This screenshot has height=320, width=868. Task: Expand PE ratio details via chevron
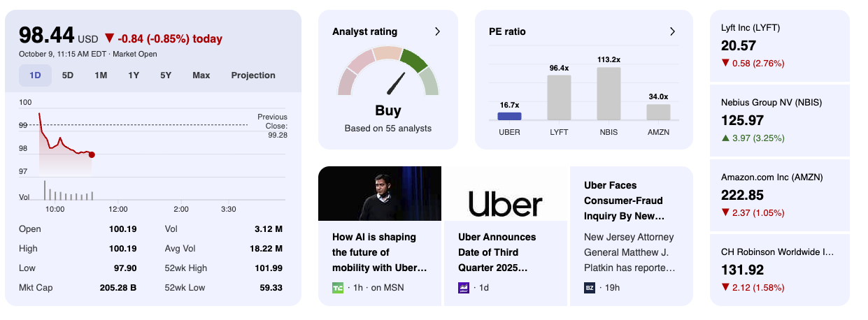click(672, 31)
